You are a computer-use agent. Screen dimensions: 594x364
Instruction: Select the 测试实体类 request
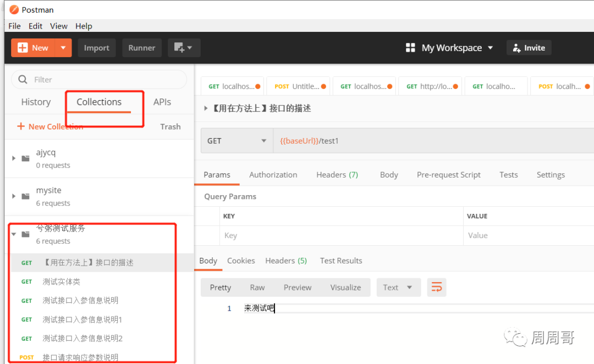(102, 282)
